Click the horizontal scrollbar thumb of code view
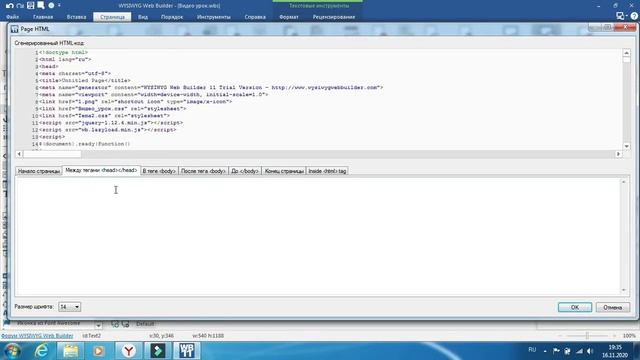The width and height of the screenshot is (640, 360). click(52, 154)
